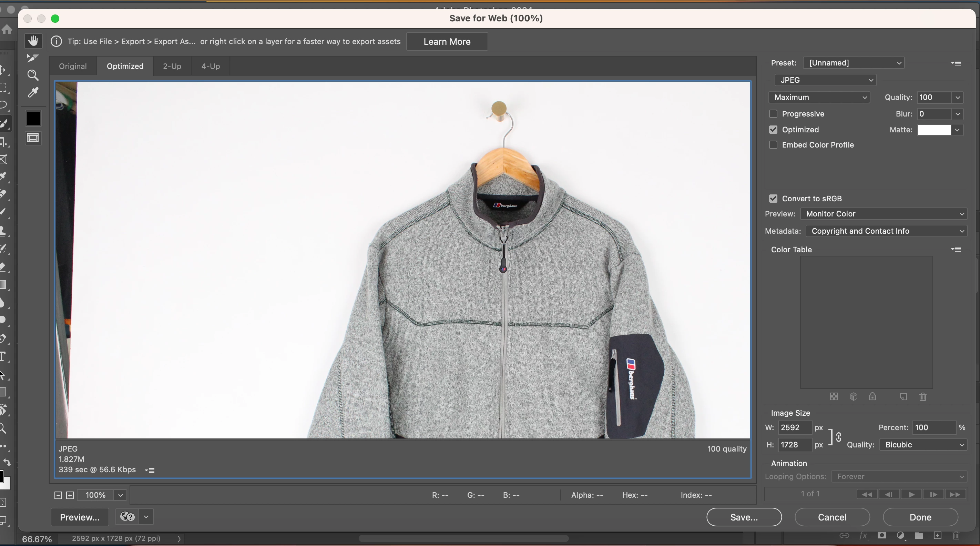The height and width of the screenshot is (546, 980).
Task: Open the JPEG file format dropdown
Action: point(825,80)
